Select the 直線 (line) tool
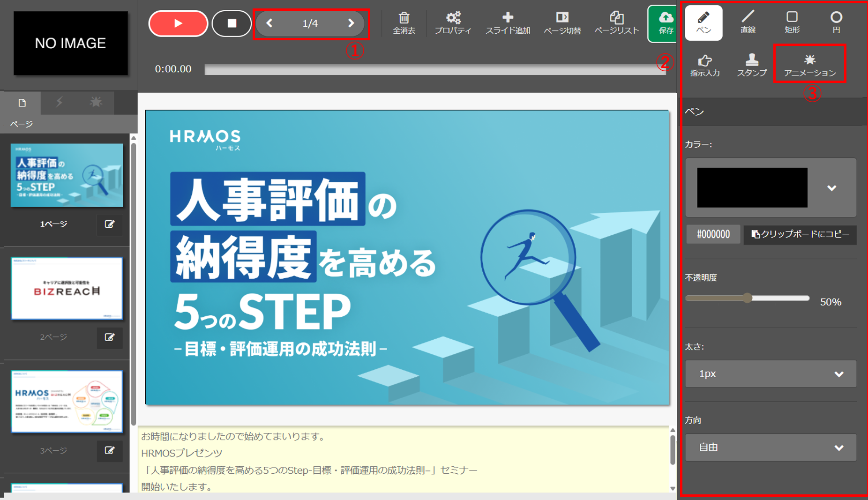Viewport: 868px width, 500px height. pyautogui.click(x=748, y=22)
